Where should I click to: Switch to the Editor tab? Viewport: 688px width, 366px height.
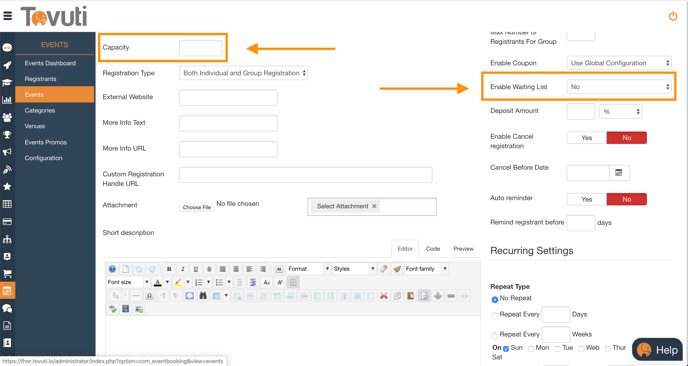[405, 248]
